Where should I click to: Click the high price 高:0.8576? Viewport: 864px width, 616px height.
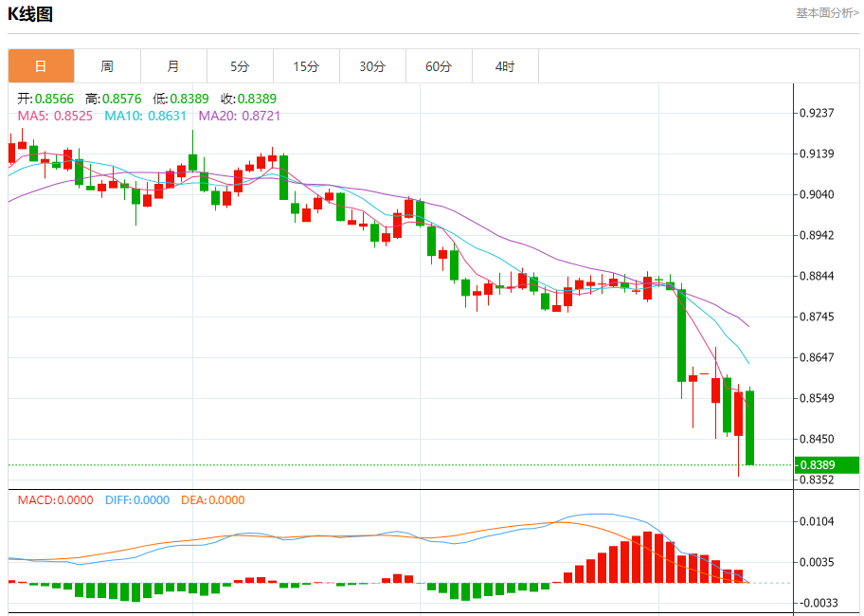coord(114,99)
